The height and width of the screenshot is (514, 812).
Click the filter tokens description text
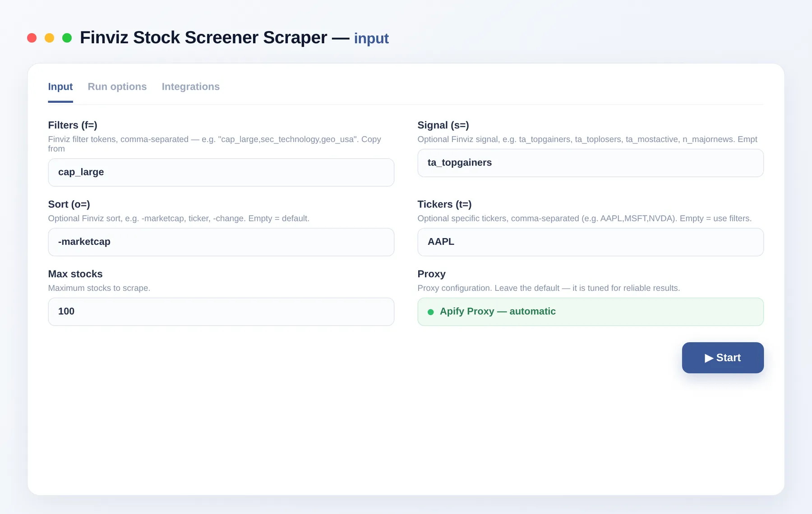pyautogui.click(x=215, y=144)
